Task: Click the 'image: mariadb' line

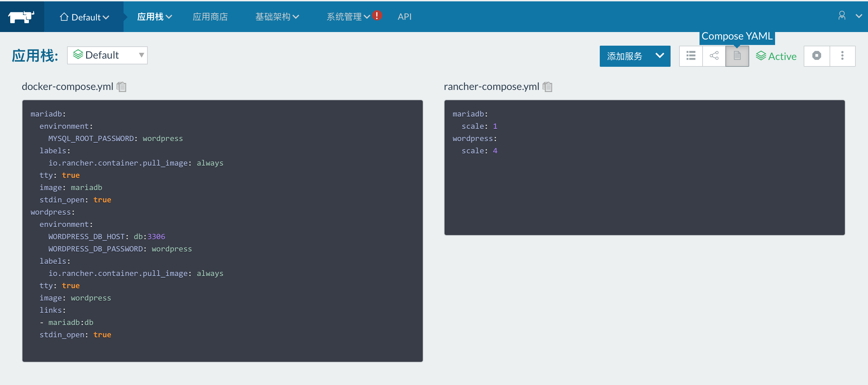Action: (70, 187)
